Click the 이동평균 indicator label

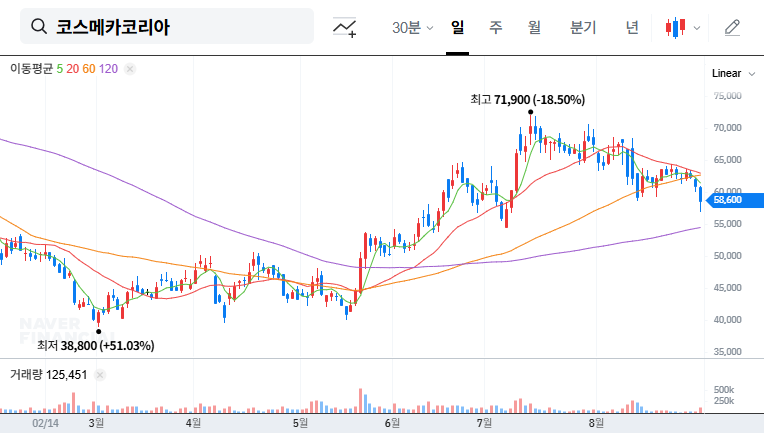pos(31,69)
